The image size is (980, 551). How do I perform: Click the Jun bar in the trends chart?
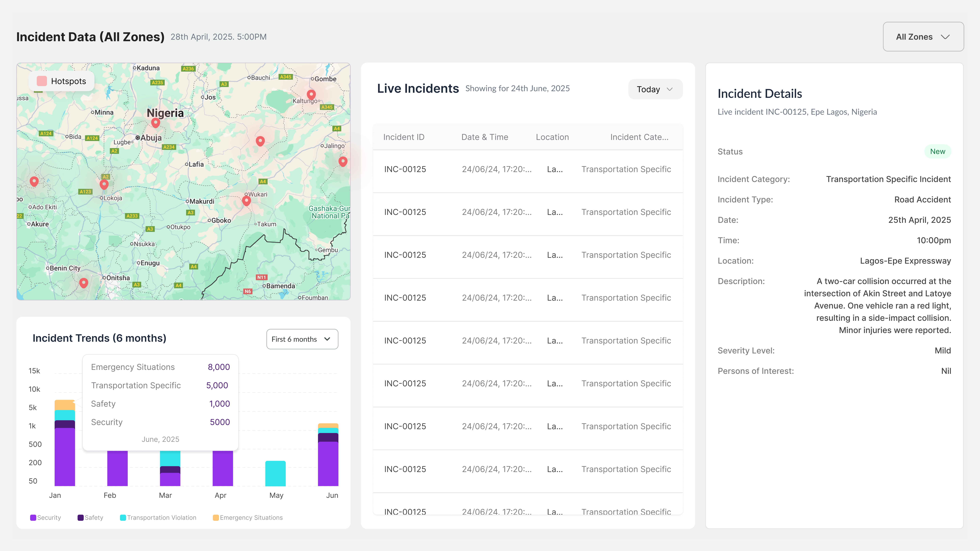[x=328, y=454]
